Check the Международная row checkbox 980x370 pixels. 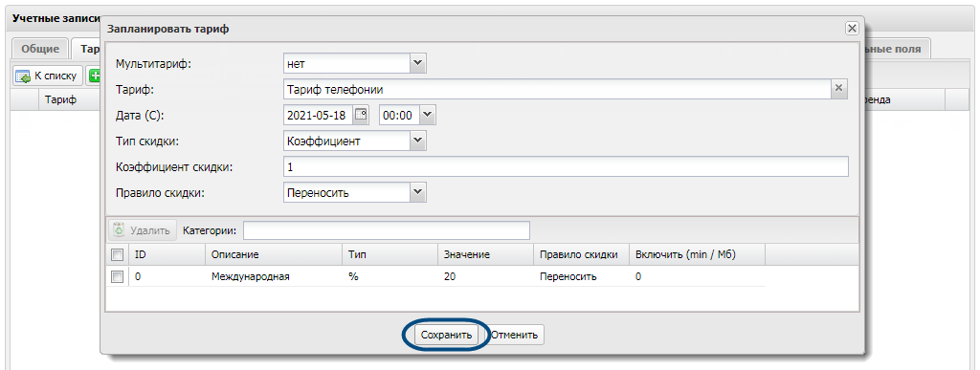[x=117, y=276]
